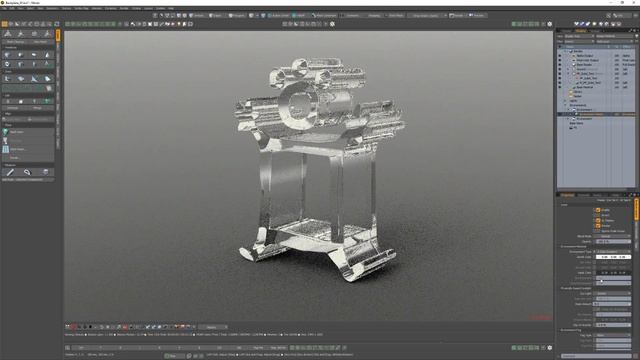Switch to the Shading tab
This screenshot has height=360, width=640.
pyautogui.click(x=580, y=31)
